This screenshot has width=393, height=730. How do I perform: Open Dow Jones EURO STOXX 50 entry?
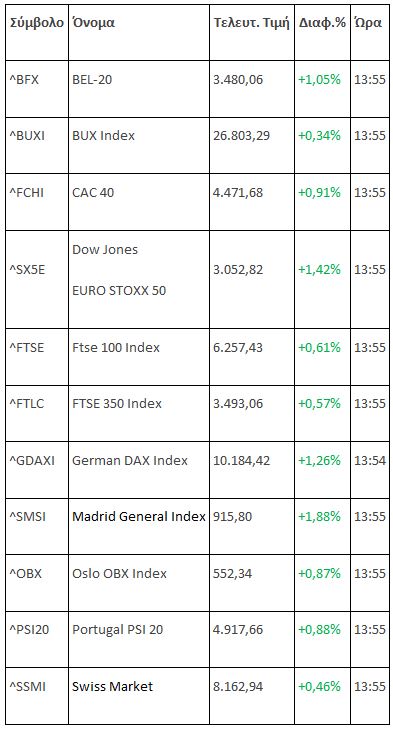click(119, 270)
